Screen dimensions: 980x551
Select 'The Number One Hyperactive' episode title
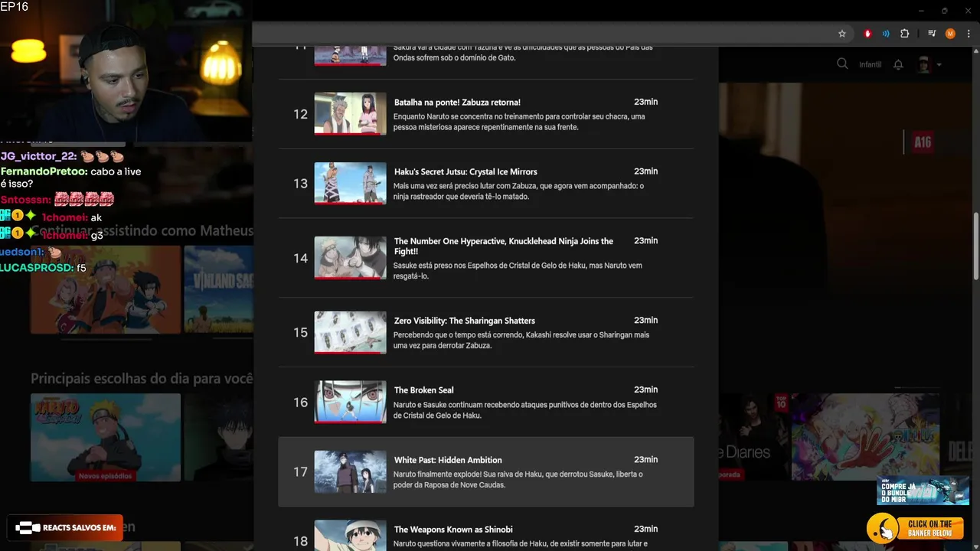(x=504, y=246)
